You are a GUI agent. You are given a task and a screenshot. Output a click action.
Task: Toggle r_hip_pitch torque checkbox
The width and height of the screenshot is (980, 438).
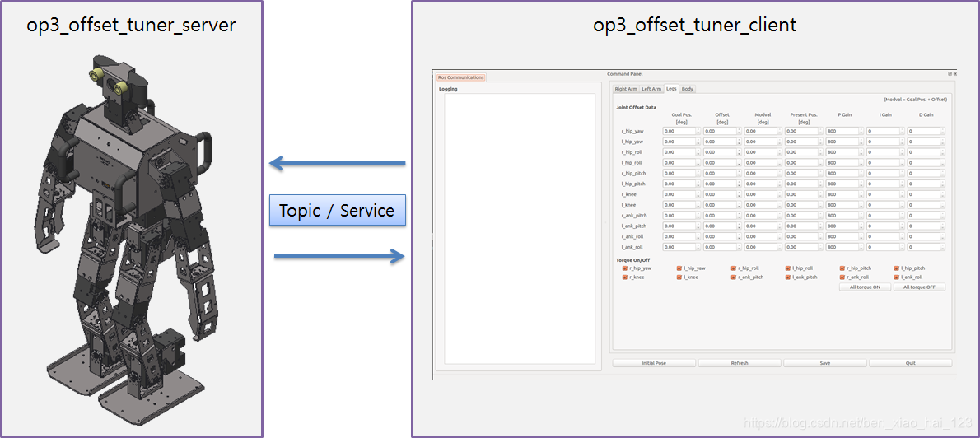tap(842, 268)
